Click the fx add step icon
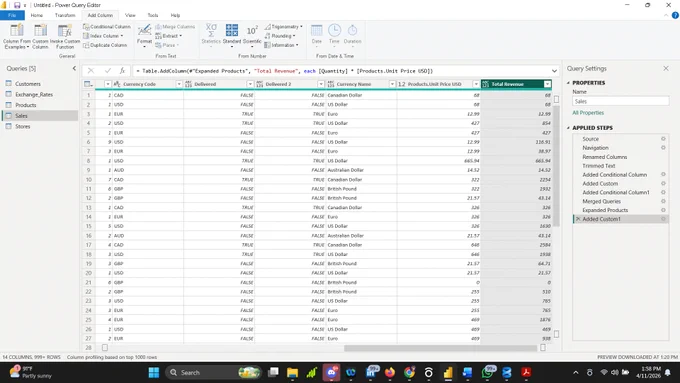 click(x=123, y=71)
